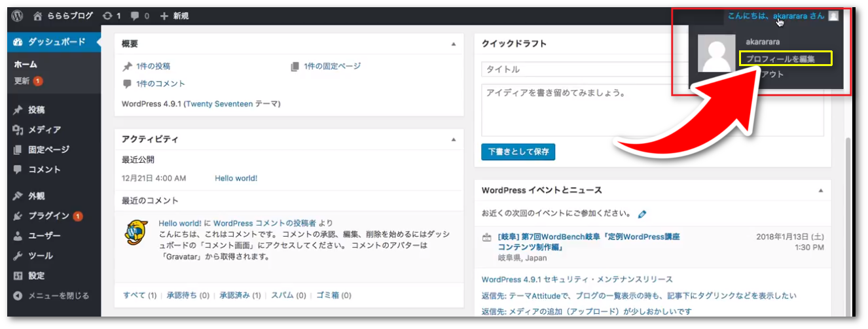Open the Twenty Seventeen theme link
This screenshot has height=329, width=868.
(x=219, y=104)
